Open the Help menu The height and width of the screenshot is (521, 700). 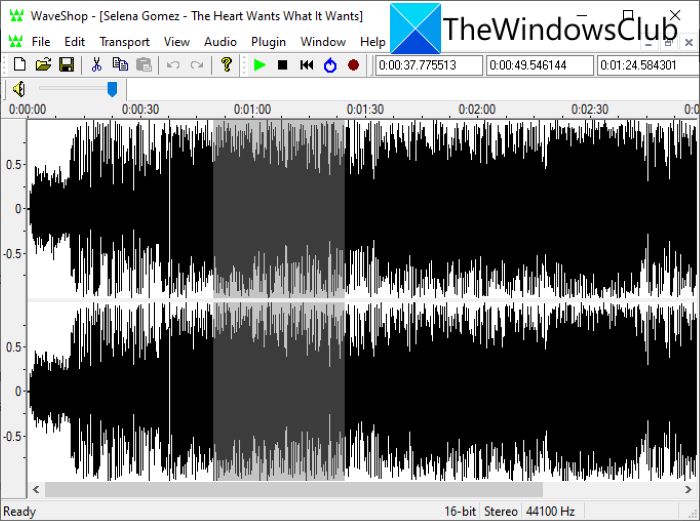[373, 42]
